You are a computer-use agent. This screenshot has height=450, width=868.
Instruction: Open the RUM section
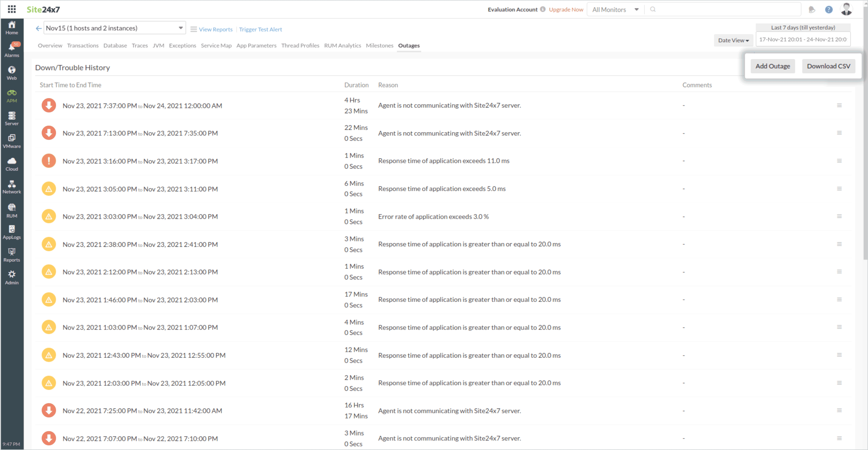point(12,210)
